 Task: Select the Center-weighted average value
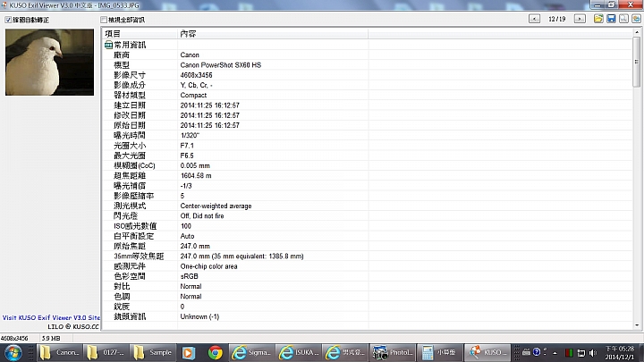[216, 206]
